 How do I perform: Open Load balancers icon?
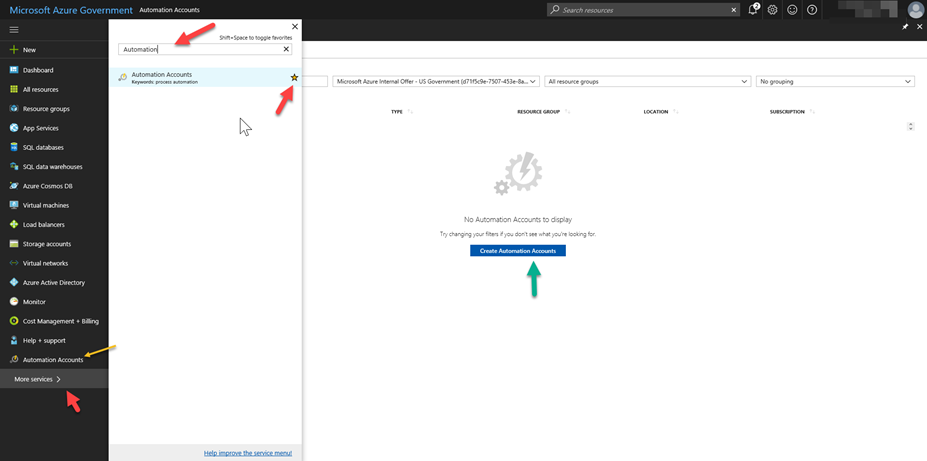coord(14,225)
